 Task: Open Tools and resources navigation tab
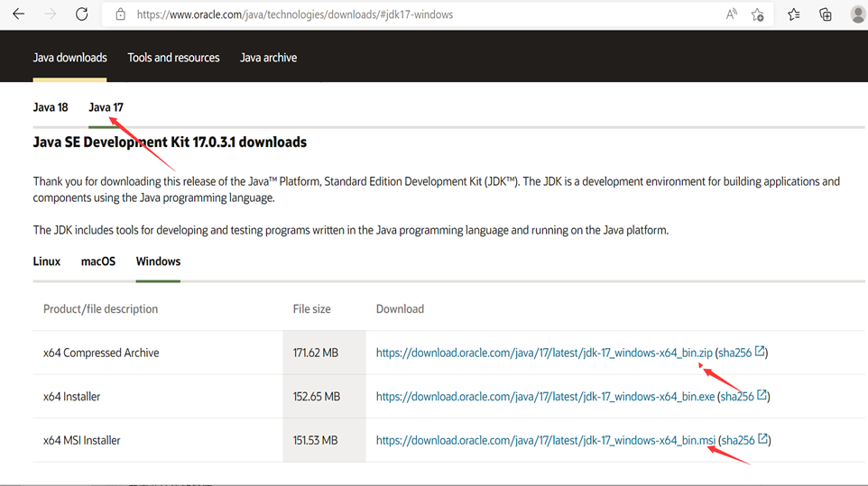click(x=173, y=58)
